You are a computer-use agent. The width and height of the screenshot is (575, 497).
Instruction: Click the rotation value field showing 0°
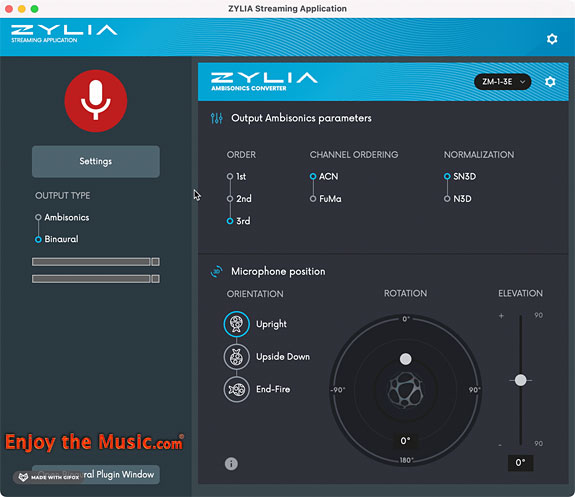pyautogui.click(x=405, y=441)
